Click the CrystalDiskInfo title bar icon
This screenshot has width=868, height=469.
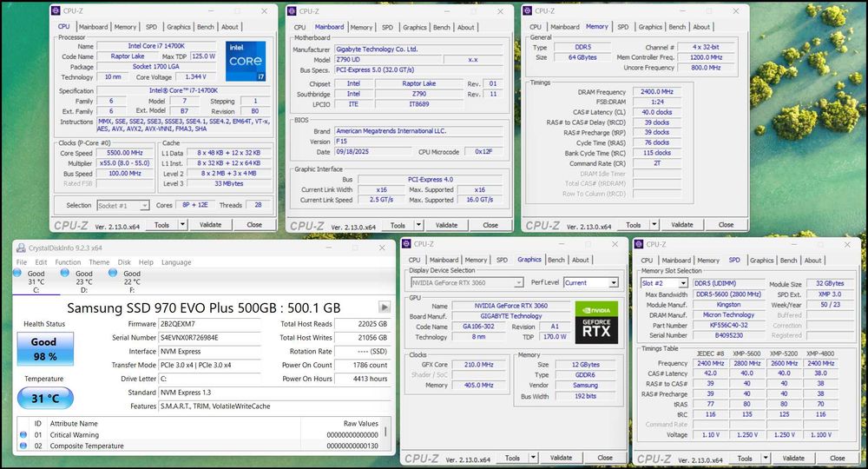pos(21,248)
